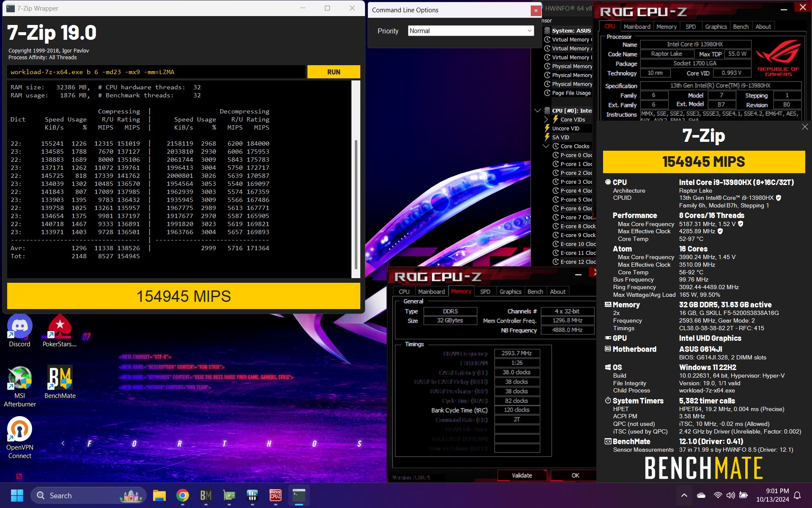Click Core Clocks clock icon in HWiNFO
The height and width of the screenshot is (508, 812).
[556, 146]
